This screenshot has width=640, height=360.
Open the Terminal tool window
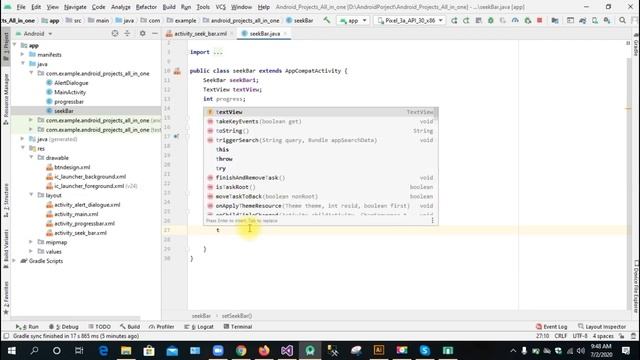(x=238, y=327)
